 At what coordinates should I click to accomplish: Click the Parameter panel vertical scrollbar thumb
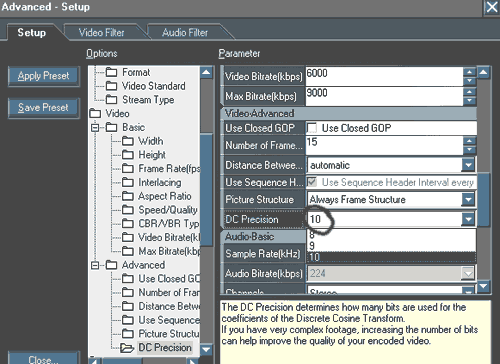click(483, 199)
